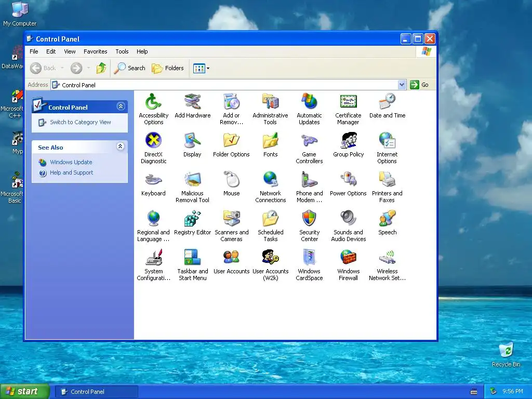Click the keyboard icon on the taskbar
The image size is (532, 399).
pyautogui.click(x=474, y=392)
